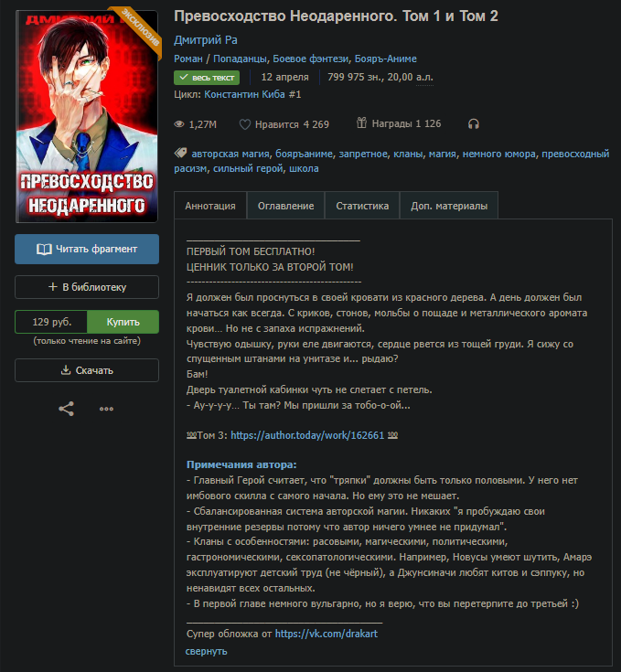Viewport: 621px width, 672px height.
Task: Open the Статистика tab
Action: coord(362,206)
